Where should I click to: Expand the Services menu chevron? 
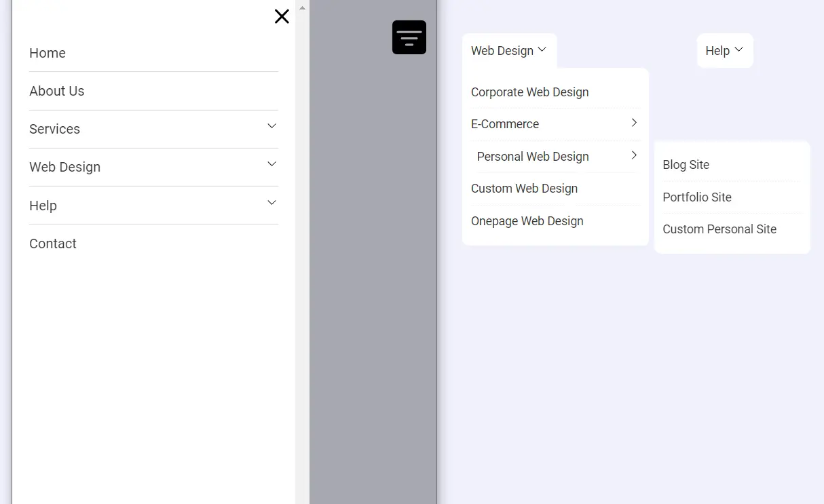pos(271,126)
